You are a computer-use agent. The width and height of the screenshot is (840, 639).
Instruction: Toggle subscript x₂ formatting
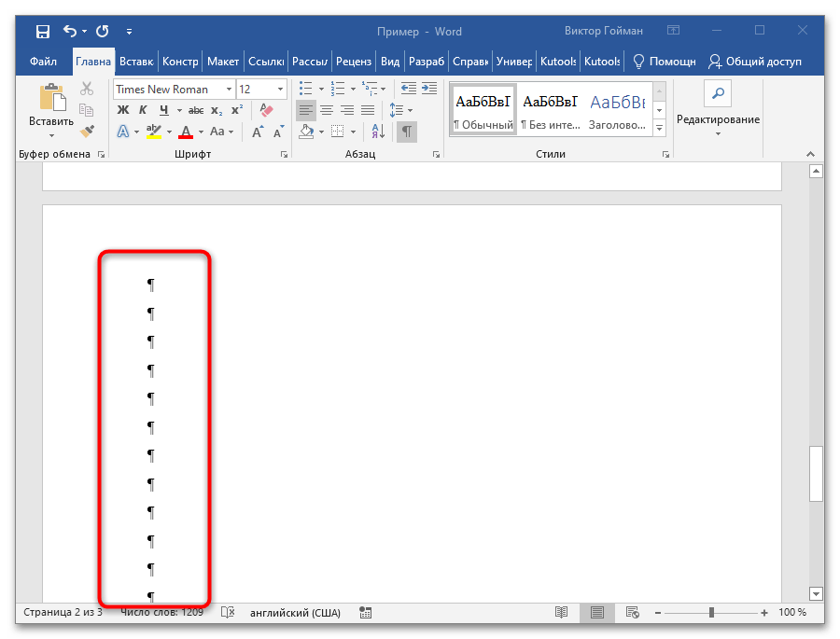[217, 110]
